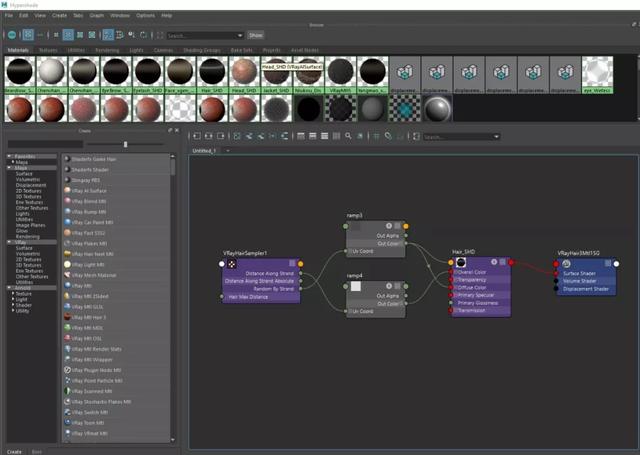Click the Create panel search field
The height and width of the screenshot is (455, 640).
(x=45, y=144)
